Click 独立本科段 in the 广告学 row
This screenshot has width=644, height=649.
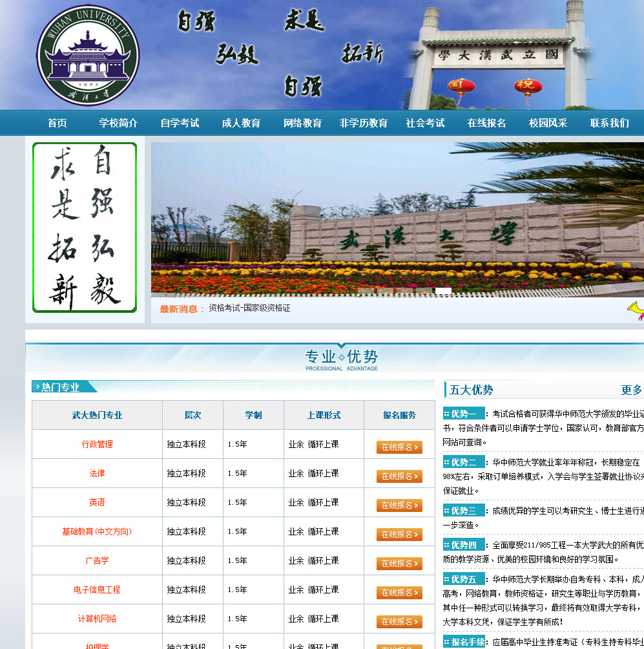187,561
